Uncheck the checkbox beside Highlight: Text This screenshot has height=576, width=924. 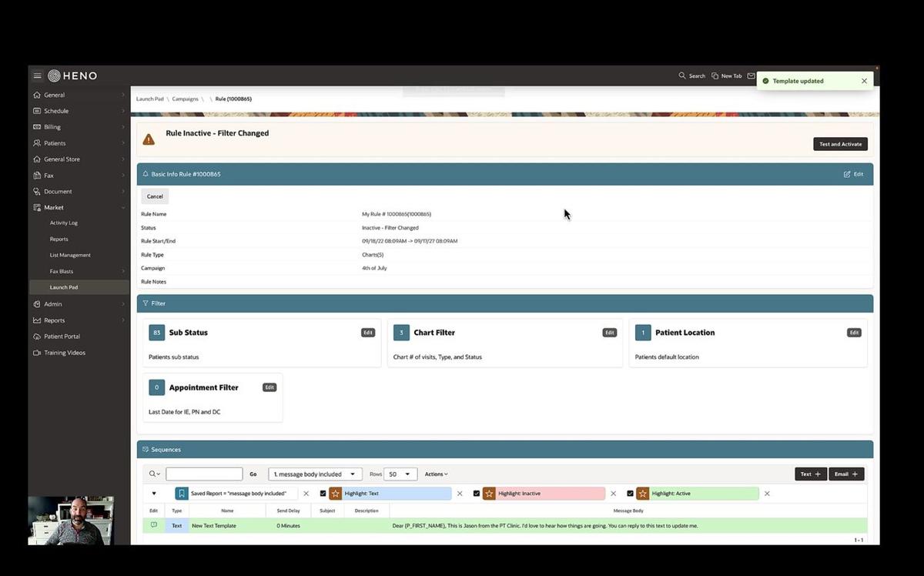323,493
